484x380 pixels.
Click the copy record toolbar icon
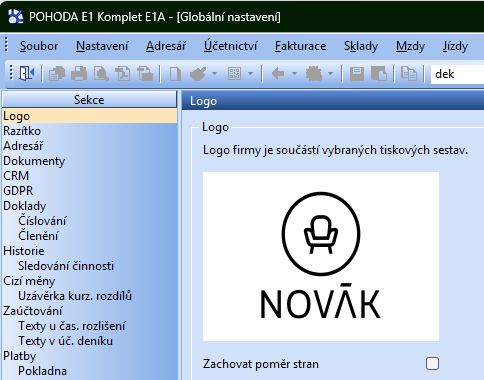coord(409,73)
